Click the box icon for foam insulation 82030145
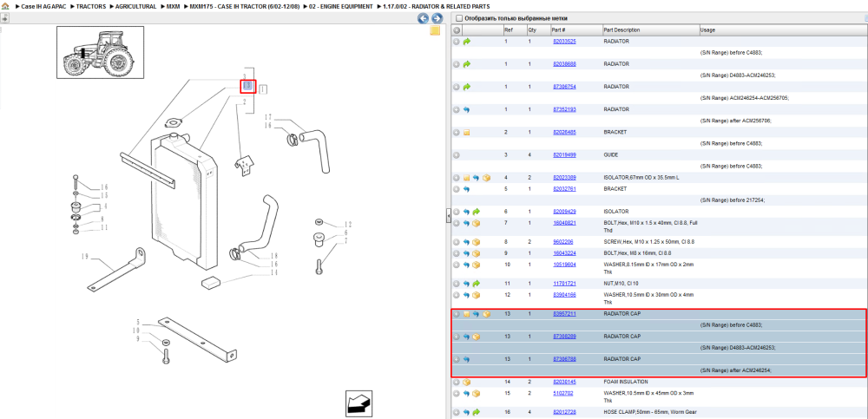This screenshot has height=419, width=868. point(467,382)
